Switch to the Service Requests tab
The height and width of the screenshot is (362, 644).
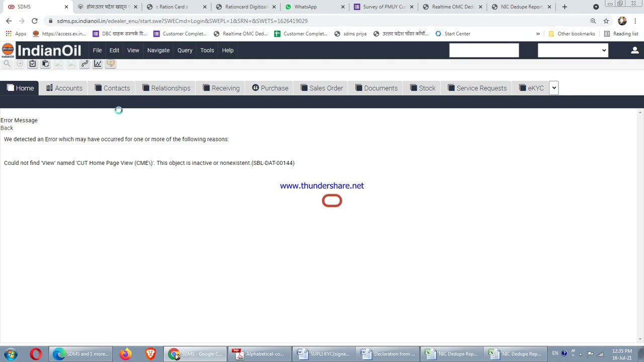coord(477,88)
